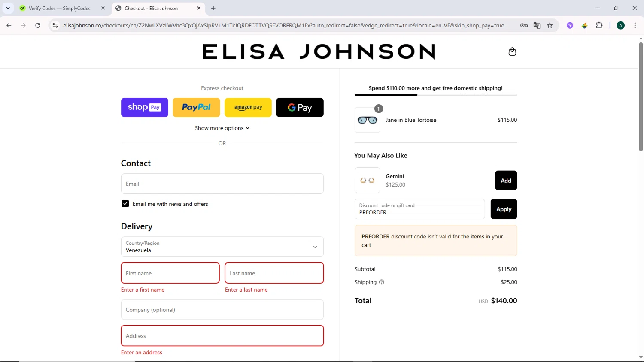Screen dimensions: 644x362
Task: Open the Extensions puzzle piece menu
Action: (x=599, y=25)
